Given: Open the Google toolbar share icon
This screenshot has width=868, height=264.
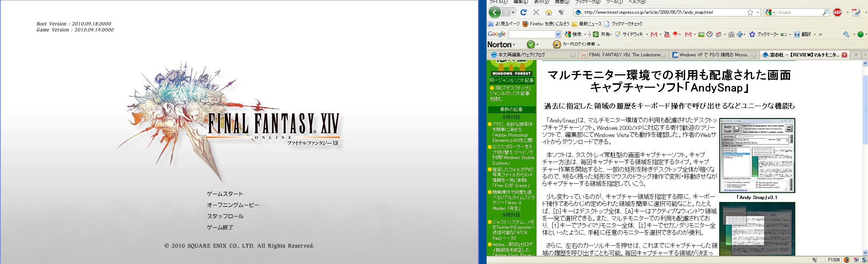Looking at the screenshot, I should pos(596,34).
